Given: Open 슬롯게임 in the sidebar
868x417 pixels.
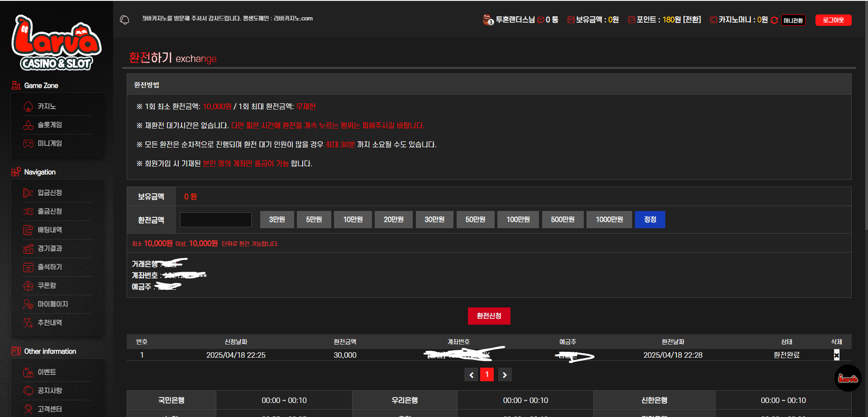Looking at the screenshot, I should click(x=49, y=125).
